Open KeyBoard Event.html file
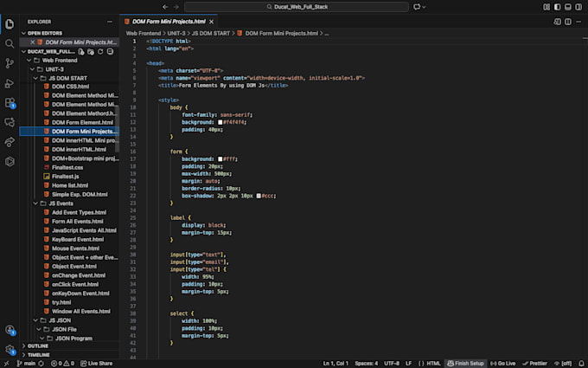588x368 pixels. click(x=78, y=240)
